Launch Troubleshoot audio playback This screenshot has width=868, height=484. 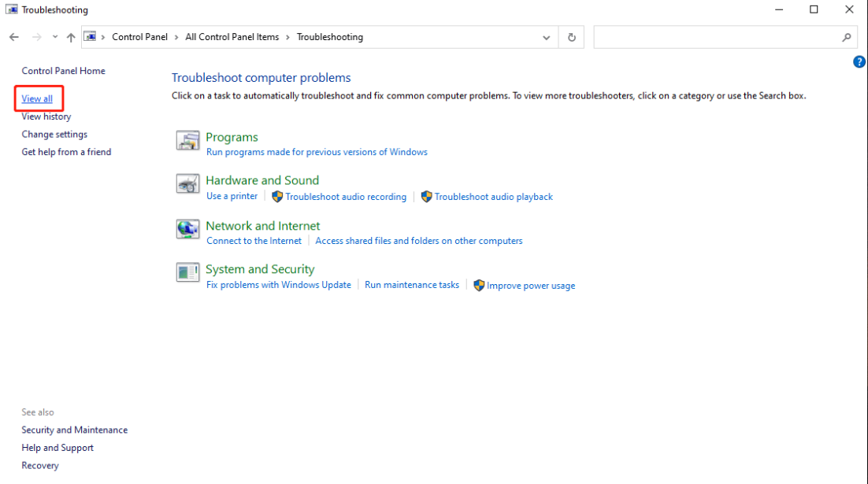(x=493, y=197)
